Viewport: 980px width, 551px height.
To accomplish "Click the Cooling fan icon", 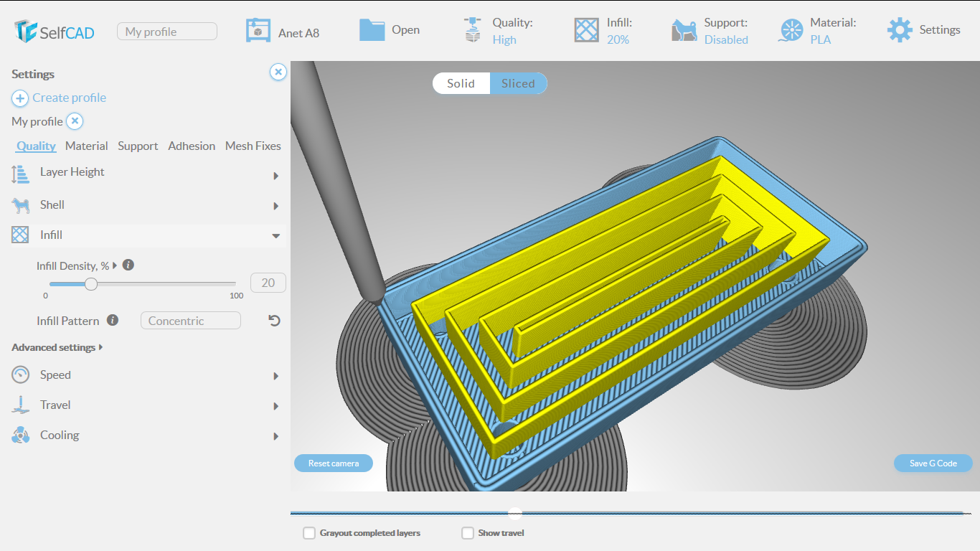I will pos(20,435).
